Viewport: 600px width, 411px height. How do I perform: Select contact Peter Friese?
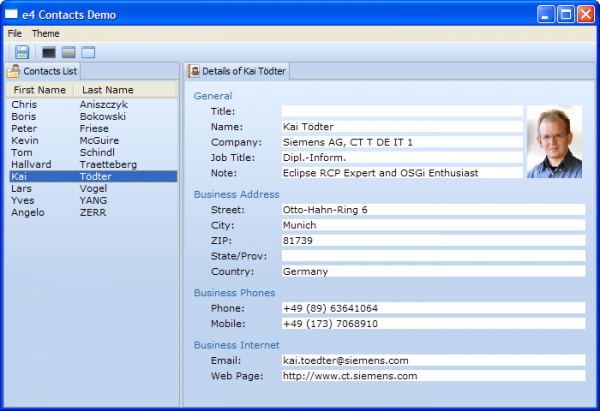(x=93, y=129)
